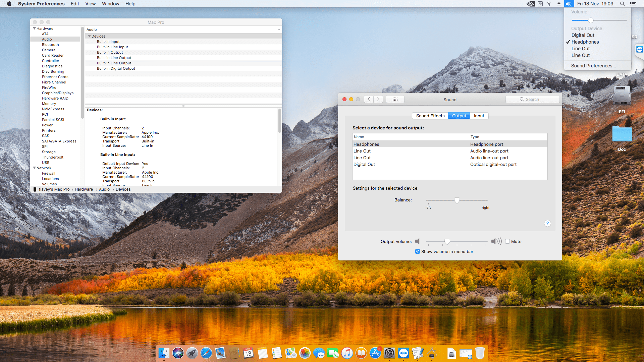Viewport: 644px width, 362px height.
Task: Uncheck Show volume in menu bar
Action: coord(418,251)
